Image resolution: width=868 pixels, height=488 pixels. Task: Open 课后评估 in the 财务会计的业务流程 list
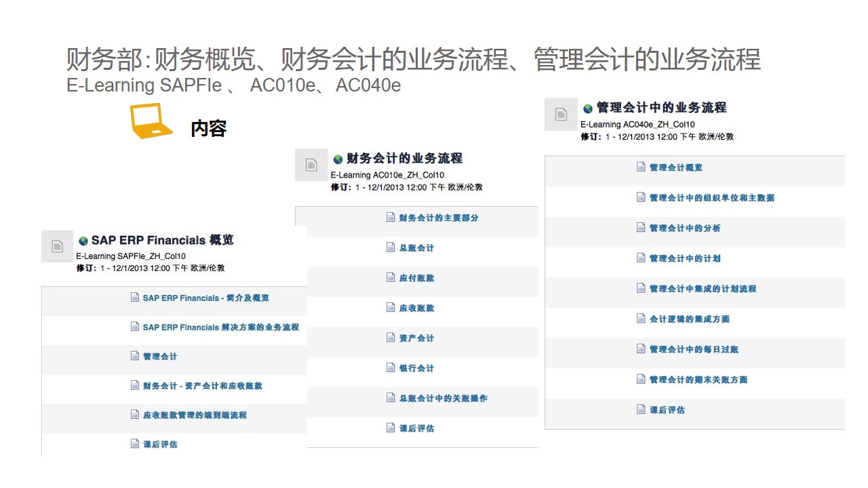(416, 428)
